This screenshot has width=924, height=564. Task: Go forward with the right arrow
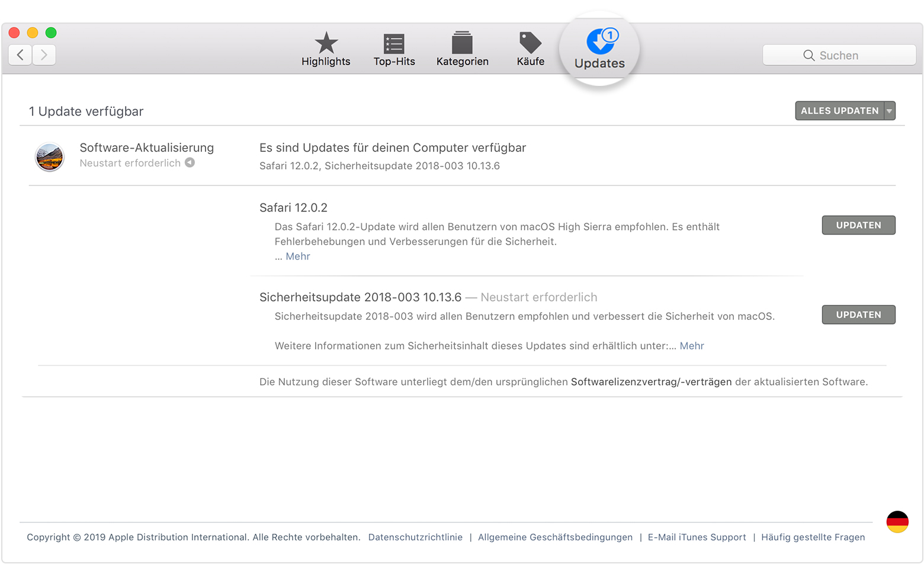click(44, 55)
